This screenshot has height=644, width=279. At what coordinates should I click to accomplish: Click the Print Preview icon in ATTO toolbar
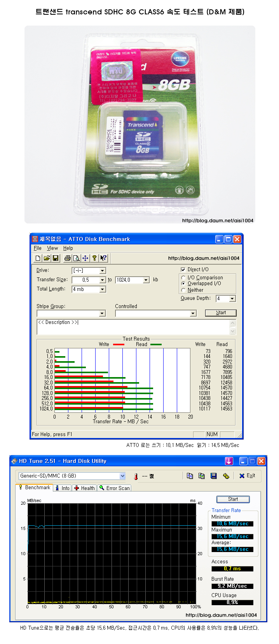[77, 258]
